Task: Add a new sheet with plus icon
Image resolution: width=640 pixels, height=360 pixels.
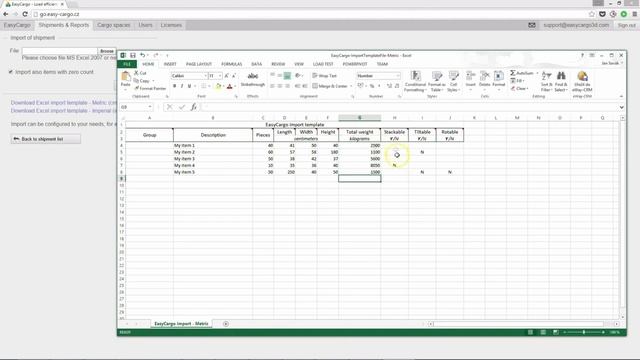Action: point(226,324)
